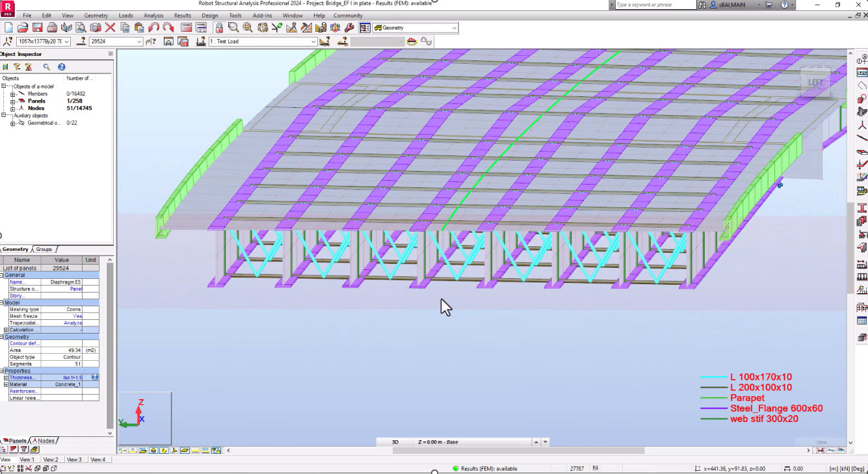Search objects with the Object Inspector magnifier
868x474 pixels.
click(46, 66)
